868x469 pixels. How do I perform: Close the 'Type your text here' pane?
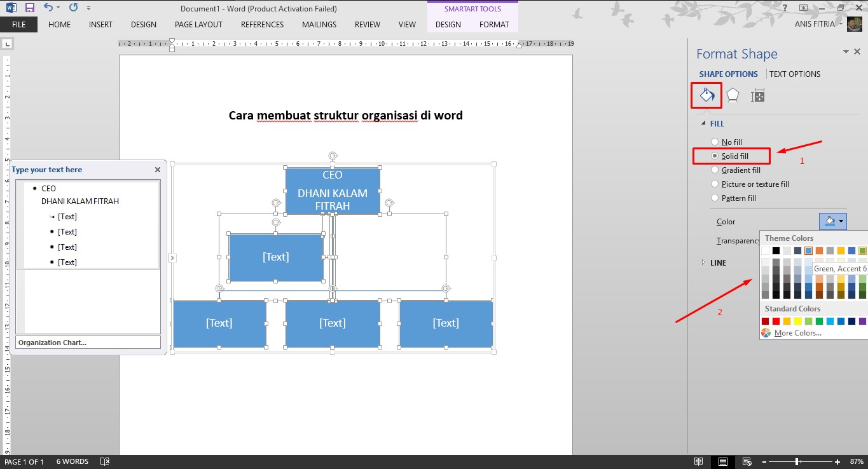tap(158, 170)
